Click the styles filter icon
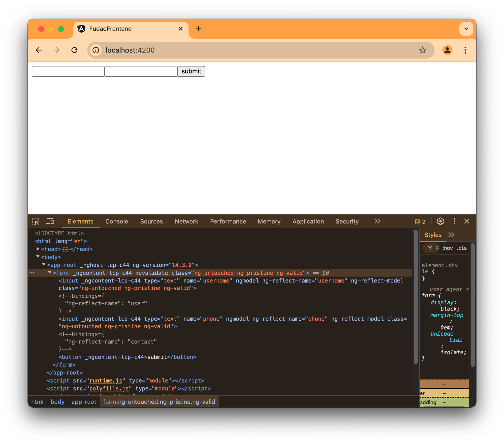504x444 pixels. coord(431,248)
